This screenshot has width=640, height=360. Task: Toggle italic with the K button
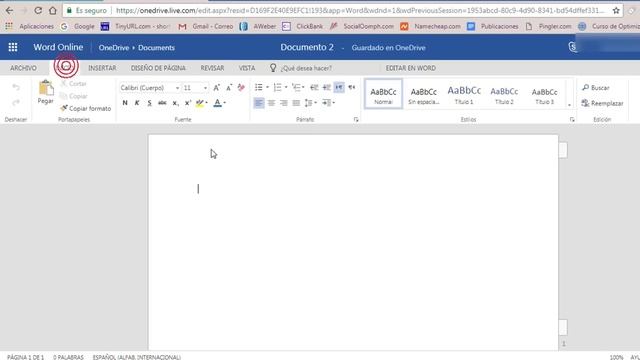point(137,103)
